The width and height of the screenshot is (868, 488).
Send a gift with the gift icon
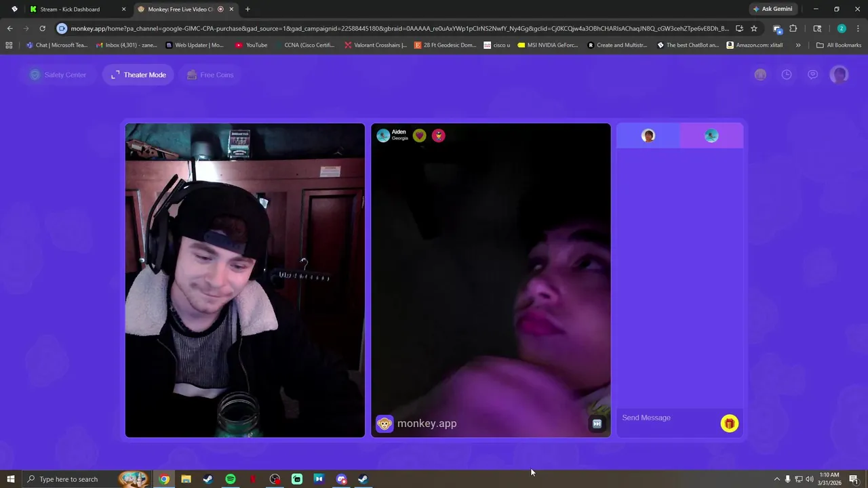click(x=729, y=424)
